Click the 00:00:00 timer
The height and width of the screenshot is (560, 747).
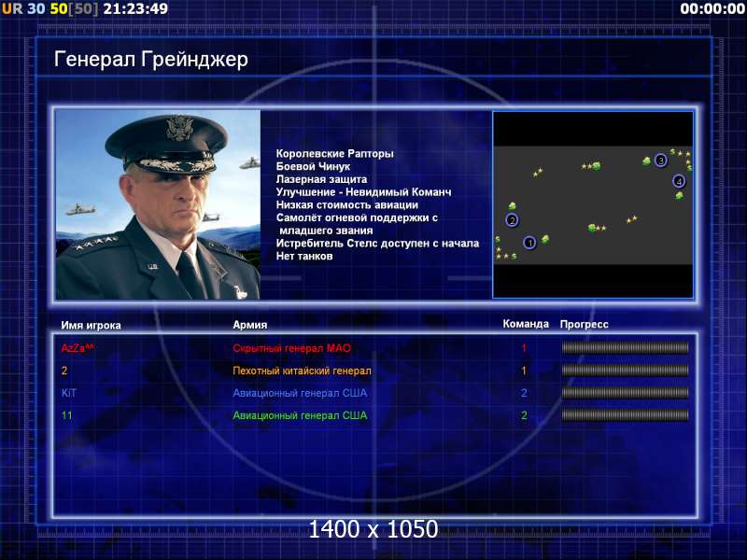[x=712, y=8]
